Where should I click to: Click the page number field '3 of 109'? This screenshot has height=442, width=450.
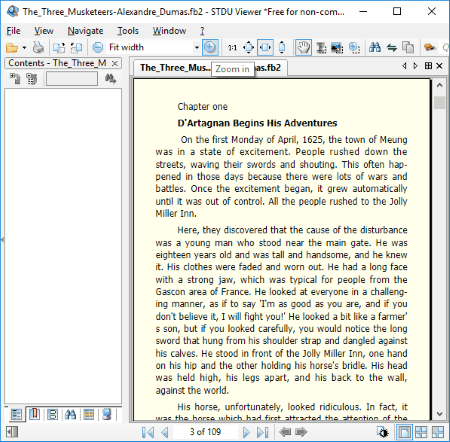tap(205, 432)
